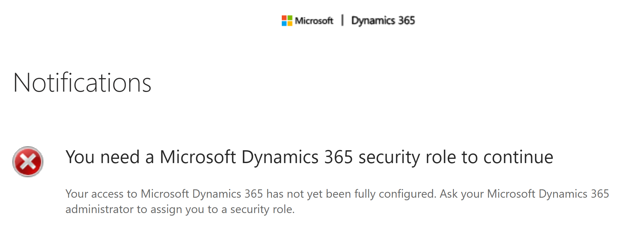Screen dimensions: 644x231
Task: Click the blue square in Microsoft logo
Action: point(284,23)
